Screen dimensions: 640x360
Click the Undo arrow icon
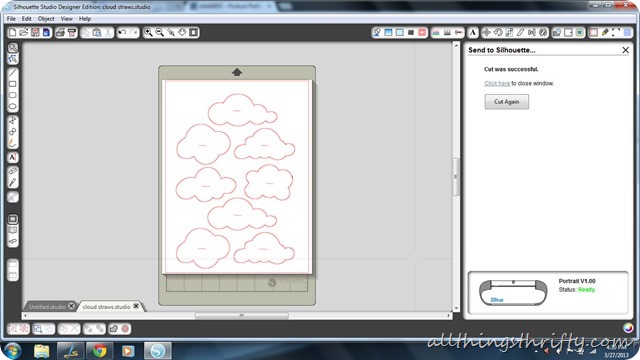coord(122,32)
